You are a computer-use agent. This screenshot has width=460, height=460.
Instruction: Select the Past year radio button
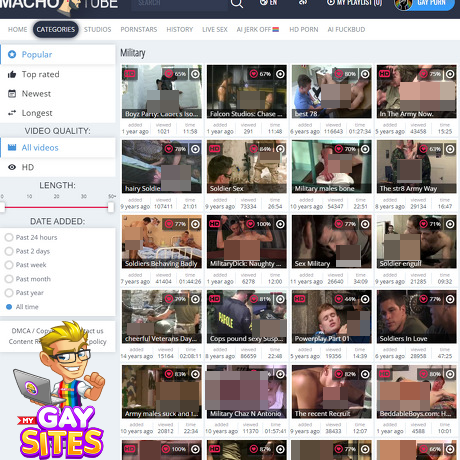coord(9,293)
